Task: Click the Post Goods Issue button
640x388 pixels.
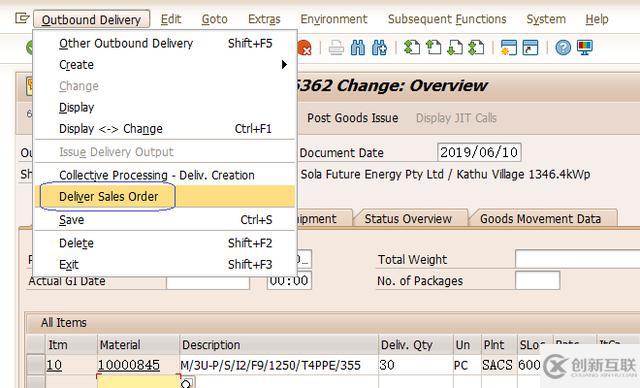Action: click(353, 118)
